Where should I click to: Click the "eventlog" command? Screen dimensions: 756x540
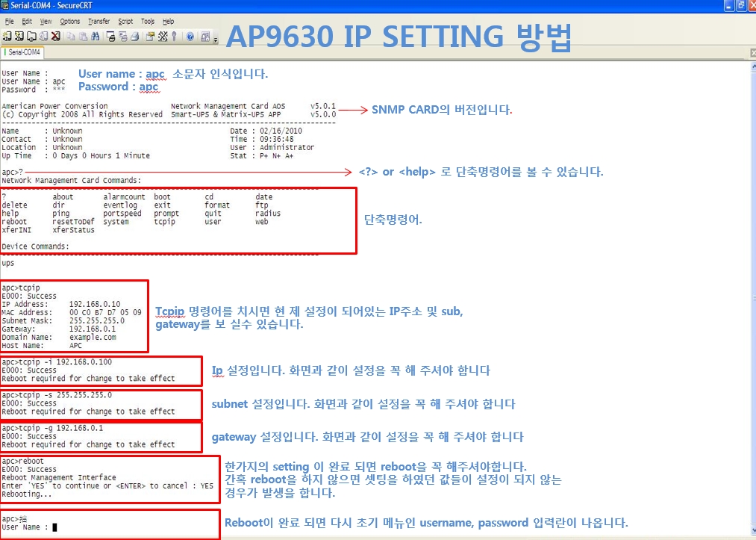click(120, 205)
